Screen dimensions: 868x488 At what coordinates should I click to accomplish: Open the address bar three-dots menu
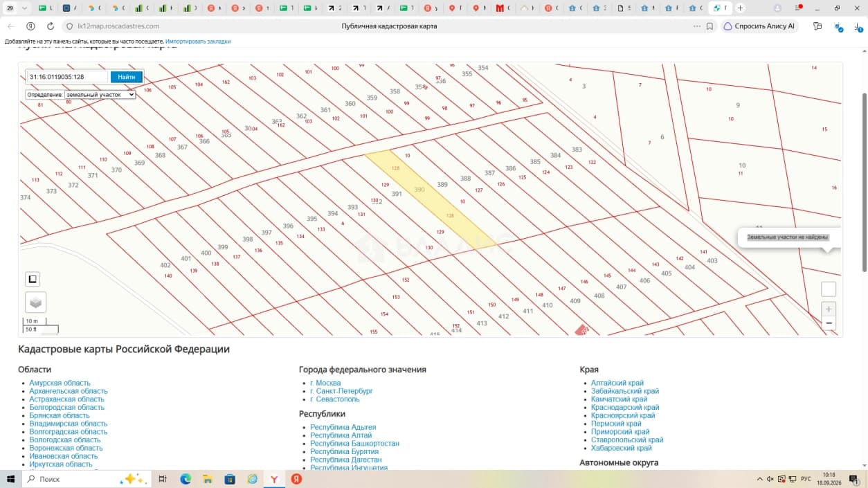tap(696, 26)
